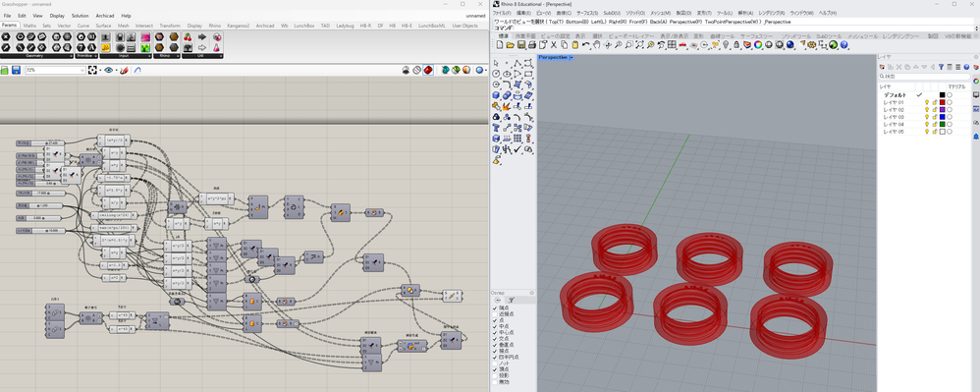Click color wheel icon in Rhino standard toolbar

pyautogui.click(x=758, y=45)
